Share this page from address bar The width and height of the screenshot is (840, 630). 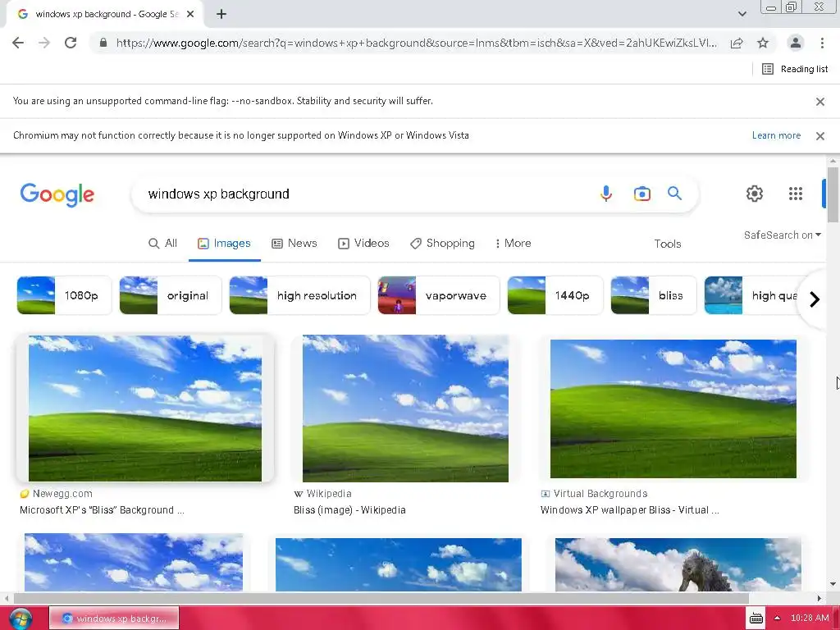pos(737,43)
